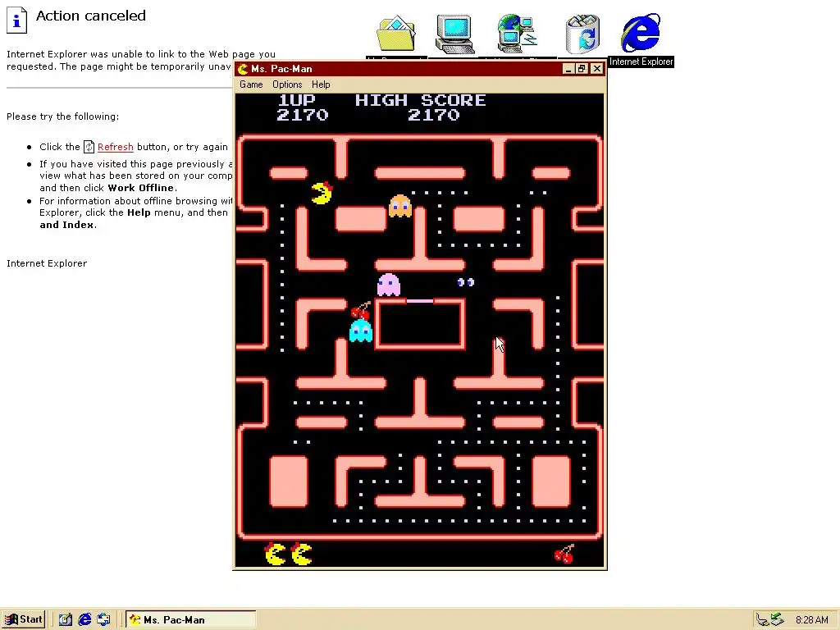This screenshot has width=840, height=630.
Task: Click the first extra life icon
Action: pos(276,554)
